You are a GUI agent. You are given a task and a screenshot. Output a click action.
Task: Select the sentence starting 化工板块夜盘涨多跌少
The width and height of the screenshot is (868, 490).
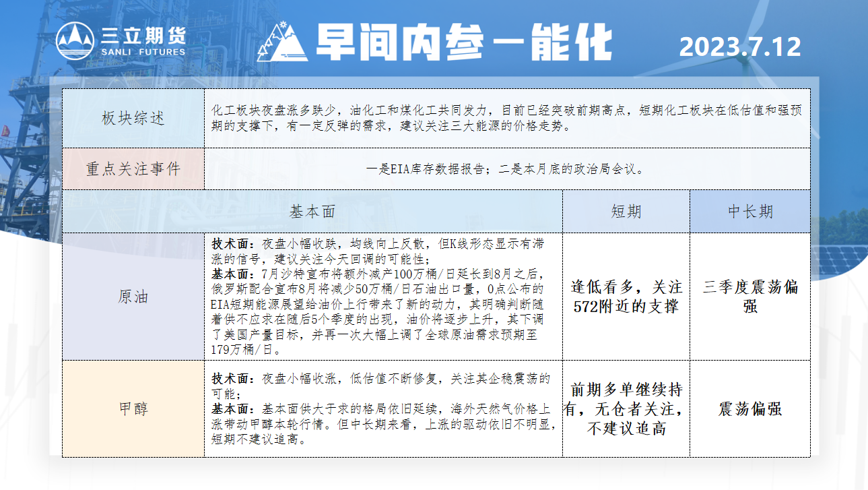(x=506, y=118)
